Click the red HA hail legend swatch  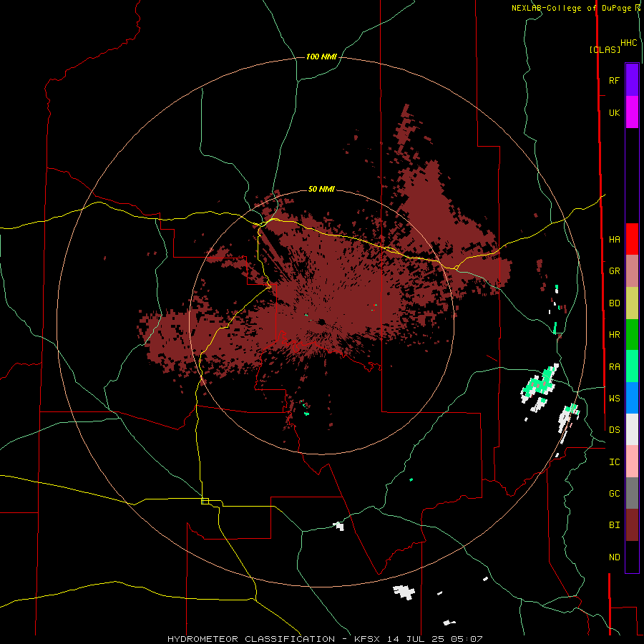point(632,239)
